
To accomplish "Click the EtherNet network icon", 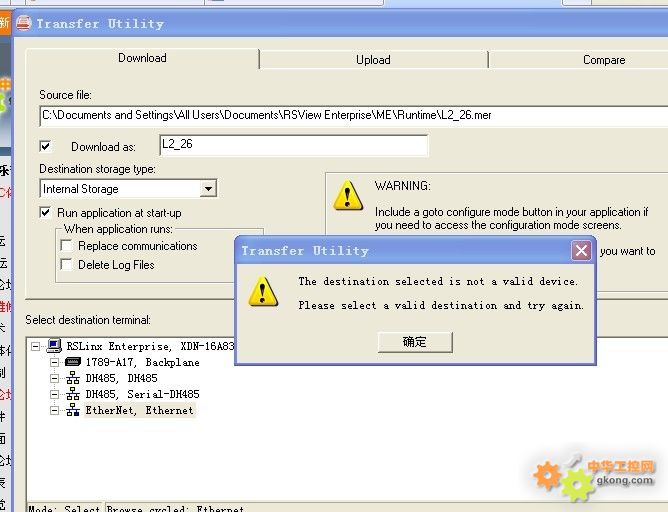I will [x=72, y=410].
